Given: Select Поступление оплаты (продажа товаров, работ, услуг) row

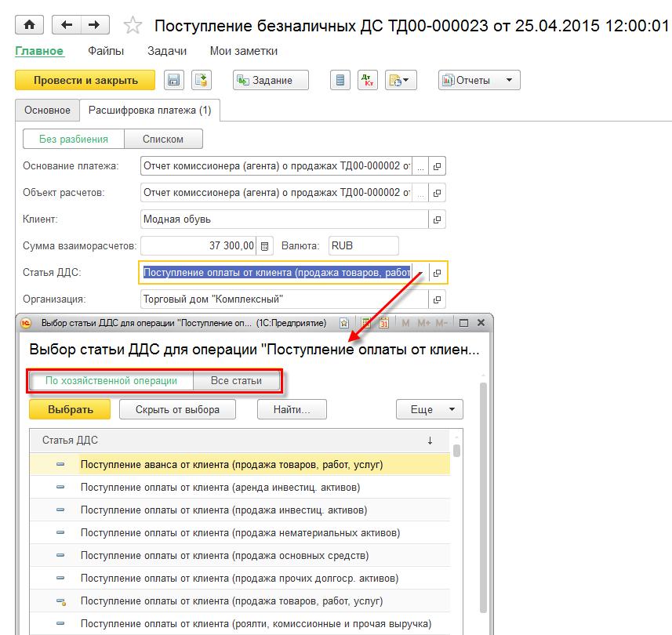Looking at the screenshot, I should click(240, 601).
